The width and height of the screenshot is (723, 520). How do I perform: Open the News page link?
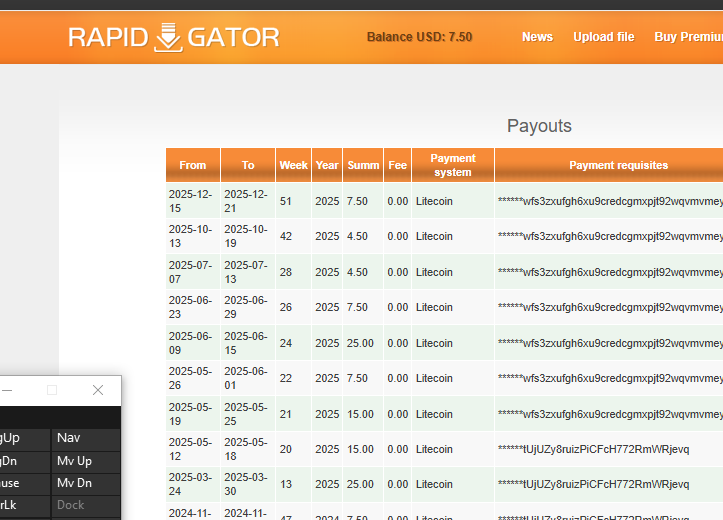537,37
